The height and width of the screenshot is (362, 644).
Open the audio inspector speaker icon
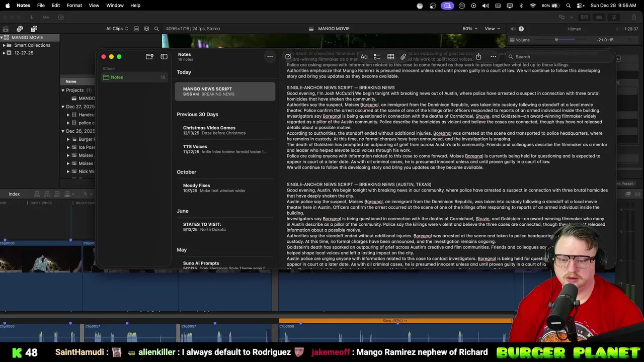[512, 29]
